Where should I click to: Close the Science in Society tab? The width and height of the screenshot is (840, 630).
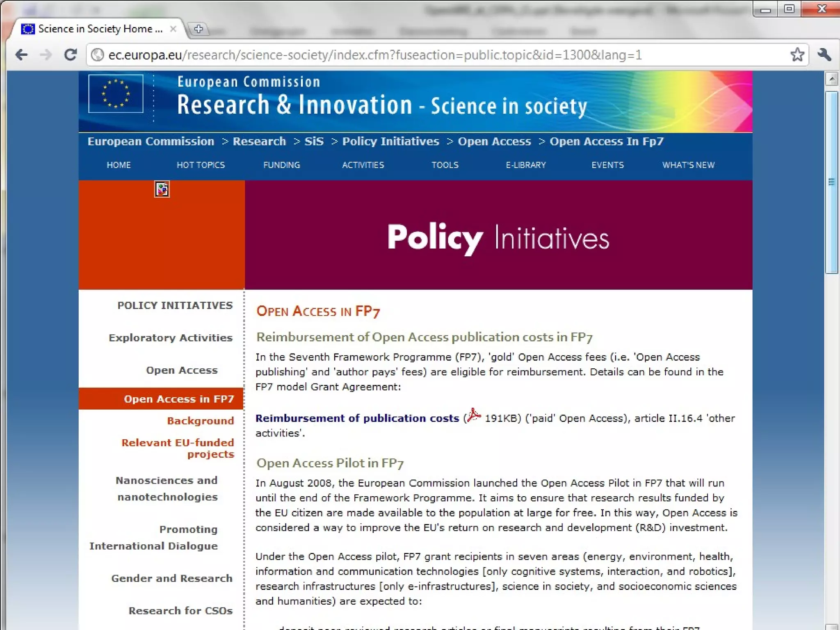(173, 29)
